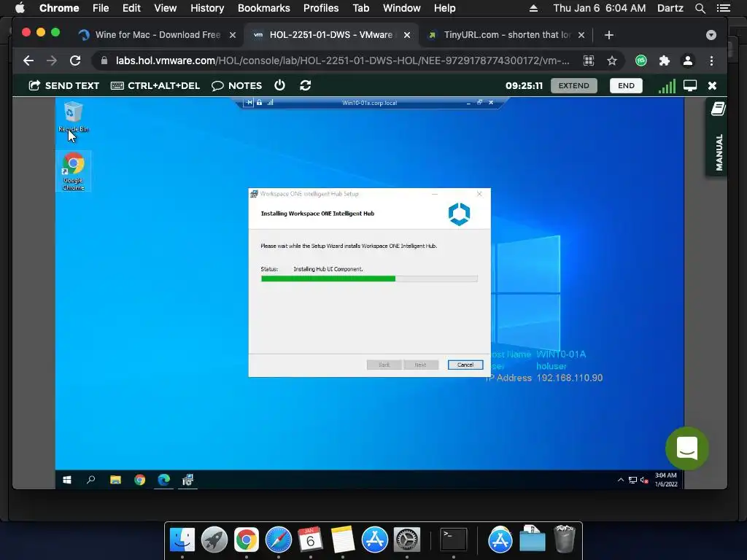Click the lock icon on the remote connection bar
Screen dimensions: 747x560
259,102
